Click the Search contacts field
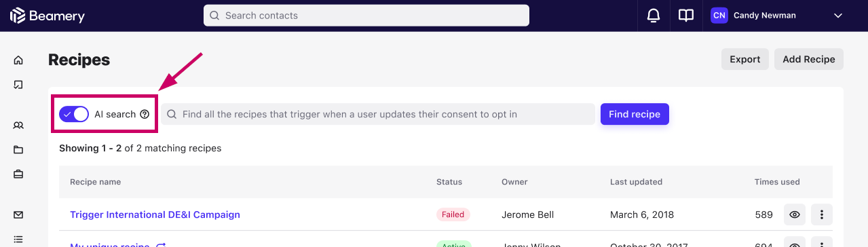 pyautogui.click(x=366, y=16)
